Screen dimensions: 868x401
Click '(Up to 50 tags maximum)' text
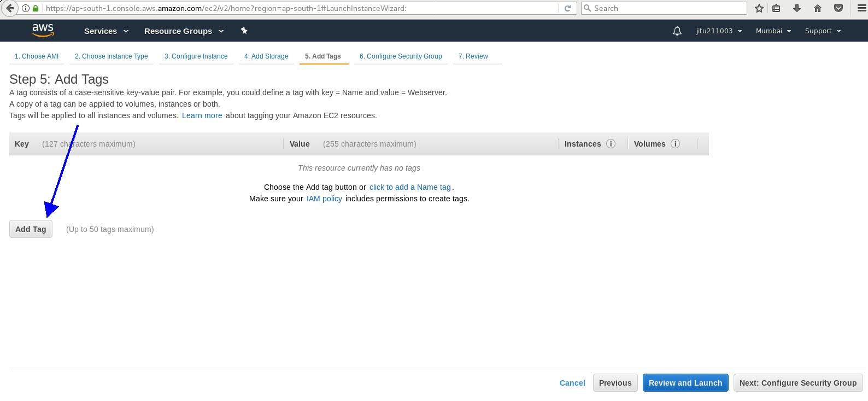110,229
